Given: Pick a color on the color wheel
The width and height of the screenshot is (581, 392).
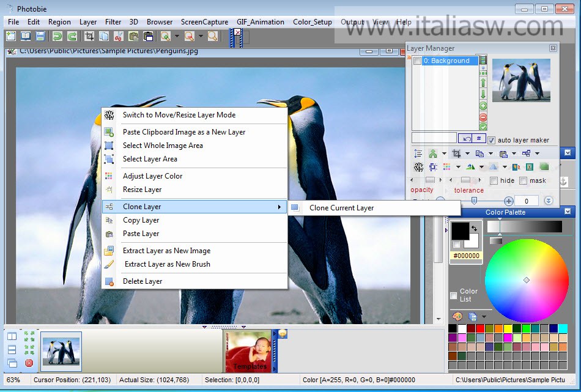Looking at the screenshot, I should pos(527,280).
